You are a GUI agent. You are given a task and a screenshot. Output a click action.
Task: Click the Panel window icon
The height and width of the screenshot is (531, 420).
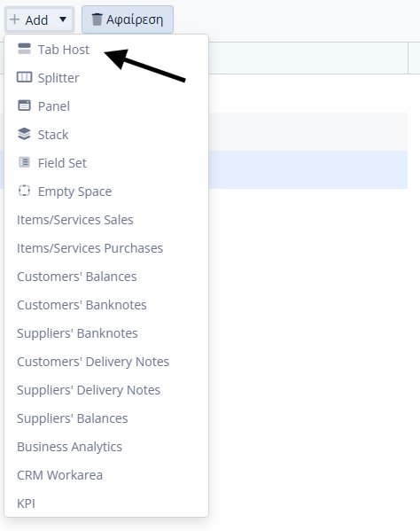(x=24, y=105)
